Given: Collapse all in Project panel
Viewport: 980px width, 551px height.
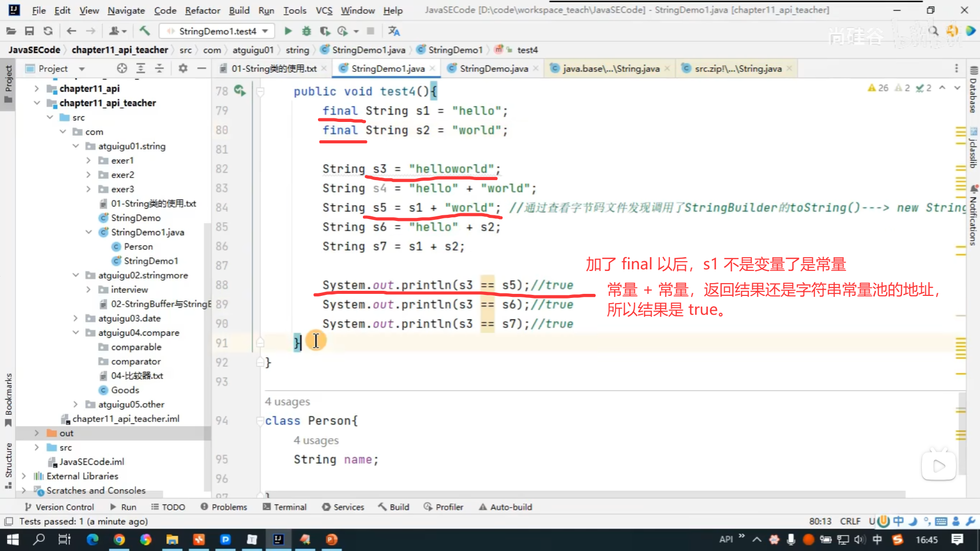Looking at the screenshot, I should coord(159,68).
